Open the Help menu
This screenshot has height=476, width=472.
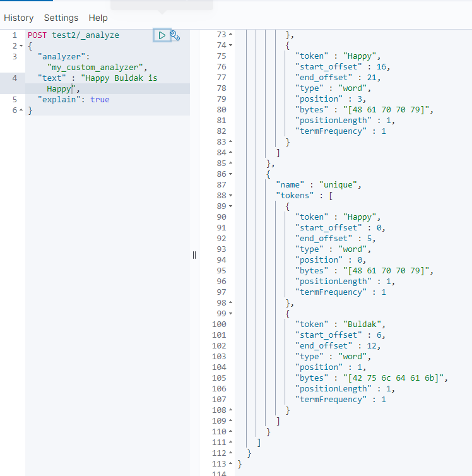pyautogui.click(x=98, y=18)
